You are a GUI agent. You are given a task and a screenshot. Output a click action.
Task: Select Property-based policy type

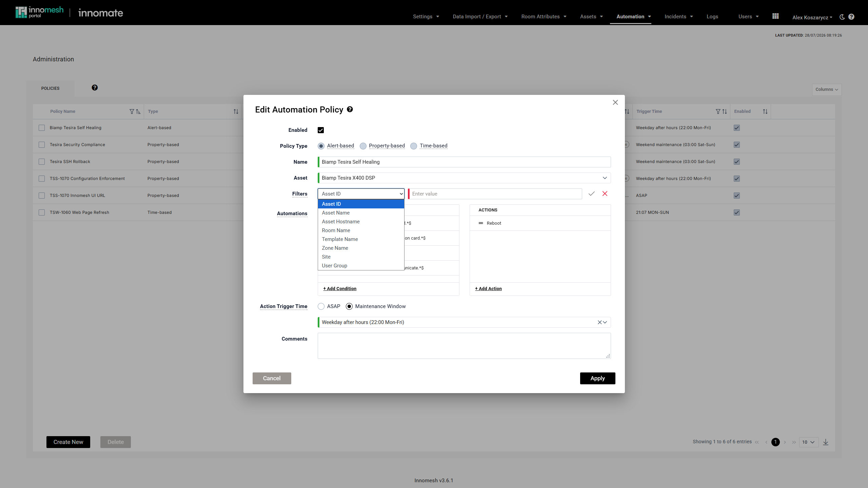coord(363,146)
